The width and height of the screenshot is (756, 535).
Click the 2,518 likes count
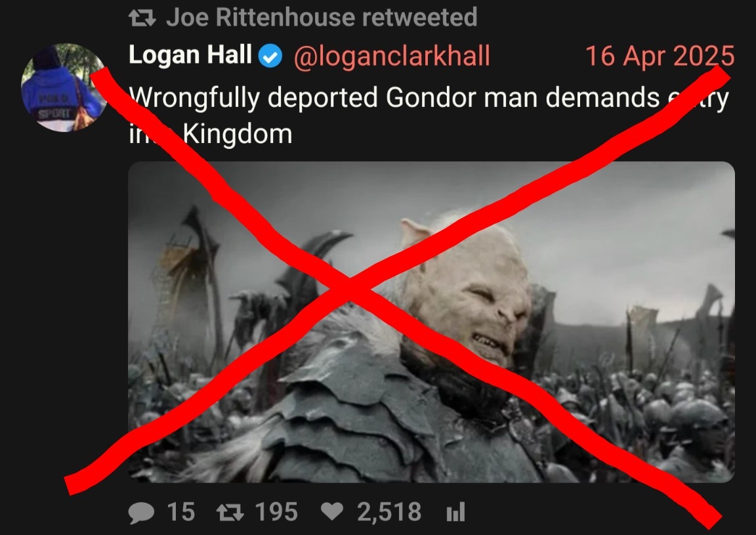click(x=389, y=512)
